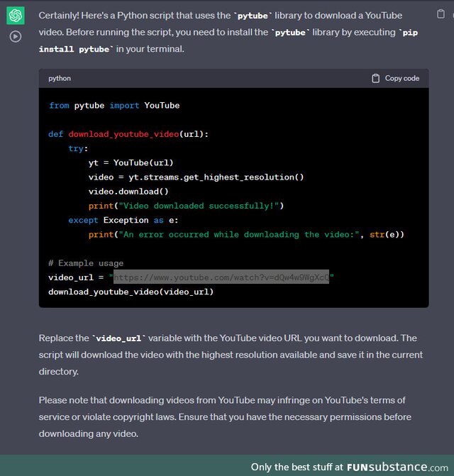
Task: Click the 'except Exception as e:' line
Action: pyautogui.click(x=123, y=221)
